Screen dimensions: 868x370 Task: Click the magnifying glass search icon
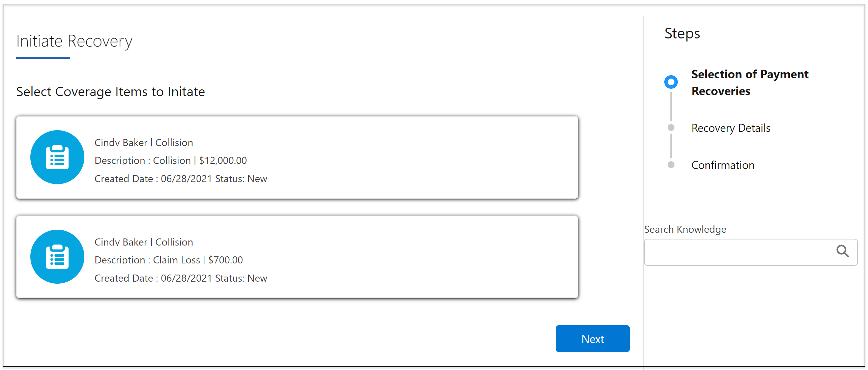pos(842,251)
